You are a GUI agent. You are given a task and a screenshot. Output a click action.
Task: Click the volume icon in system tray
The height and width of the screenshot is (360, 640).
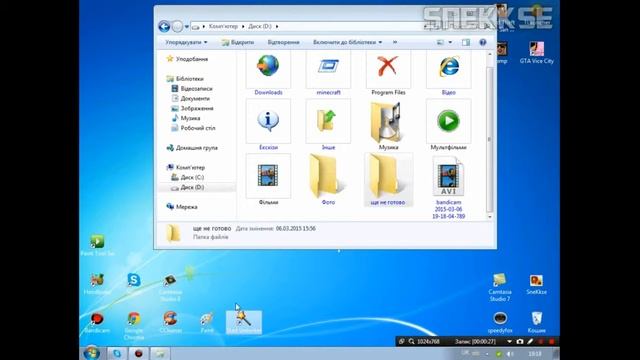(509, 354)
